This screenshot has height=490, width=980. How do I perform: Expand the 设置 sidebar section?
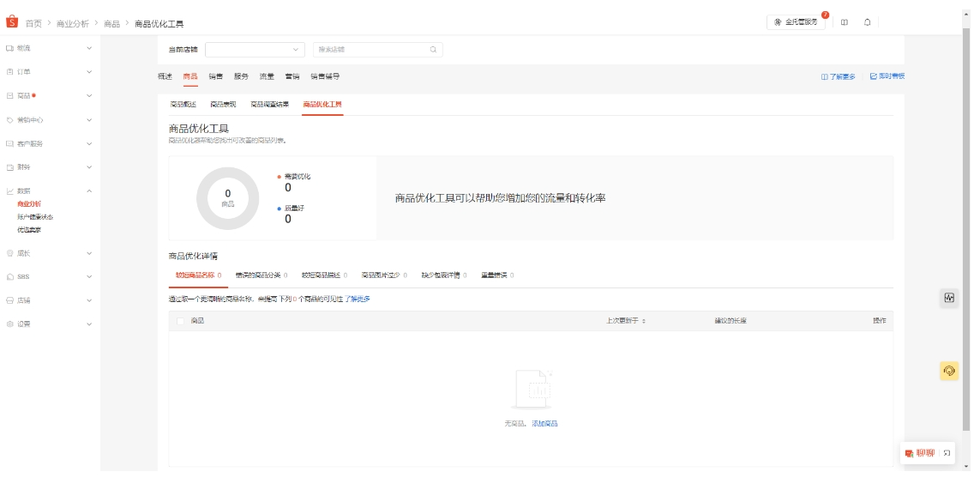pyautogui.click(x=89, y=324)
